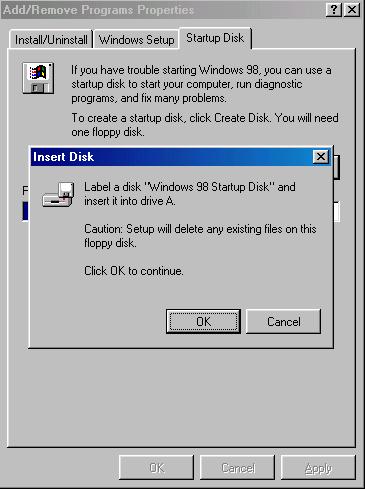Click the floppy drive icon in Insert Disk
The width and height of the screenshot is (365, 489).
(x=58, y=195)
